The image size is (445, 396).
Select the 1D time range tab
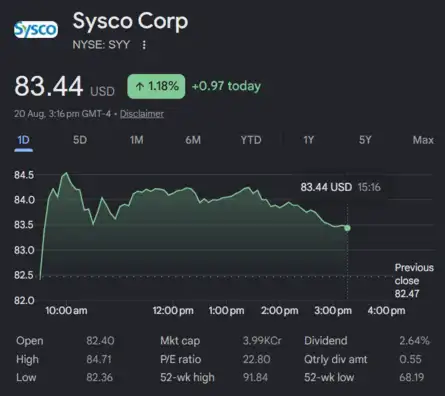coord(23,140)
